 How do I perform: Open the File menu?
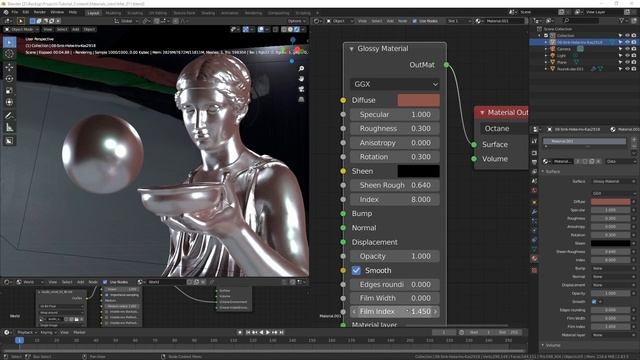tap(15, 12)
